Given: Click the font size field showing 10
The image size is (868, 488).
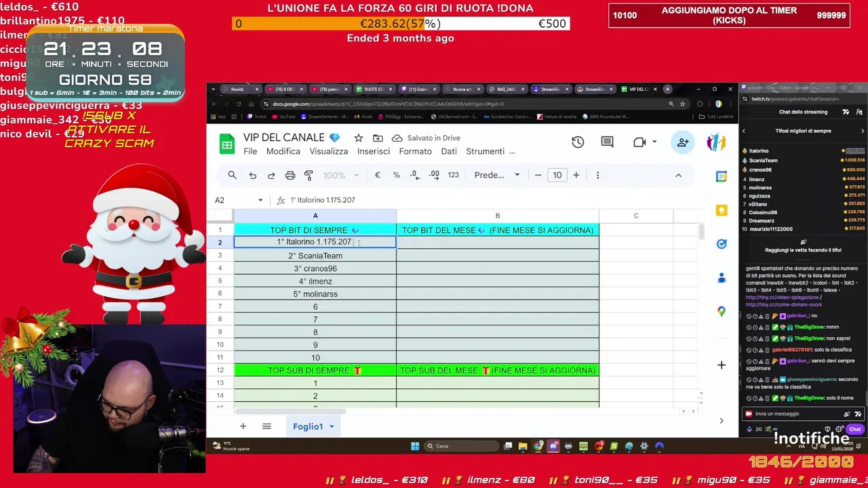Looking at the screenshot, I should coord(557,175).
